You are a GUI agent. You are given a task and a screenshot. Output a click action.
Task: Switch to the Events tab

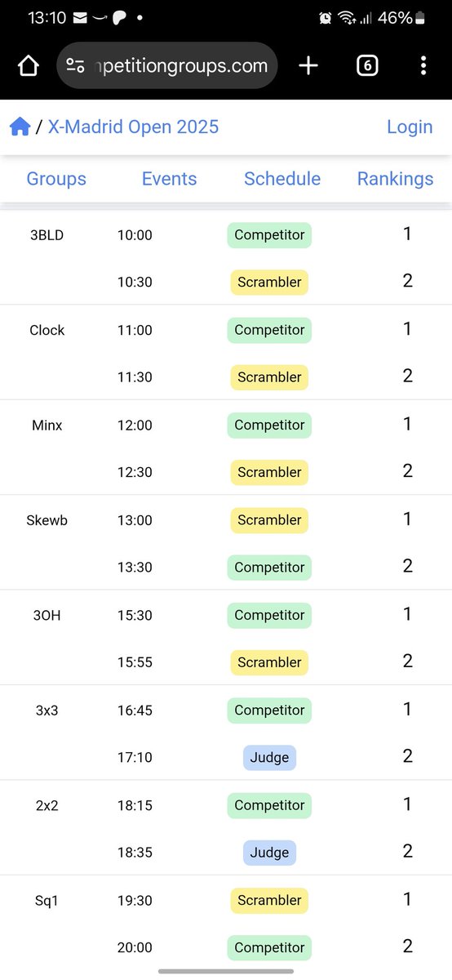tap(169, 179)
